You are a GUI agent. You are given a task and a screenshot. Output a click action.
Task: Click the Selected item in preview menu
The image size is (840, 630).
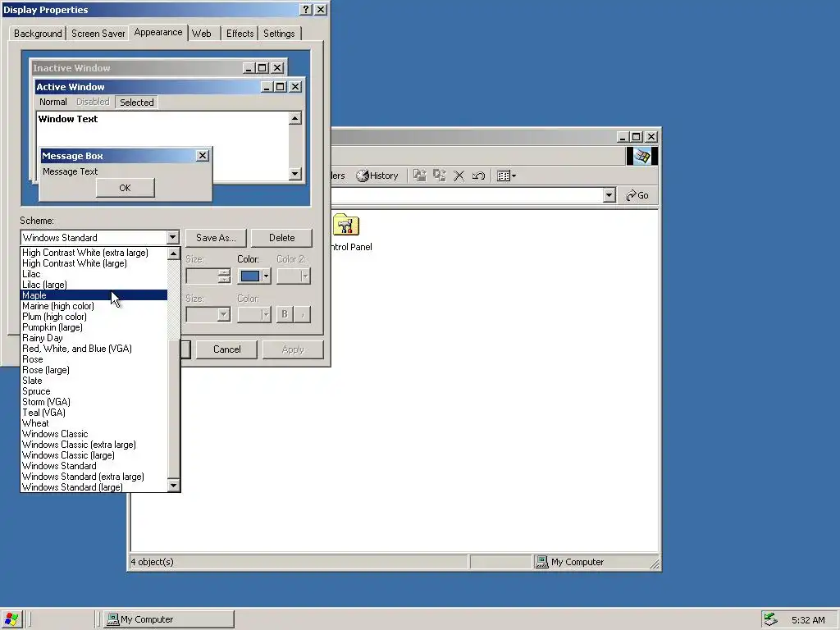click(137, 103)
